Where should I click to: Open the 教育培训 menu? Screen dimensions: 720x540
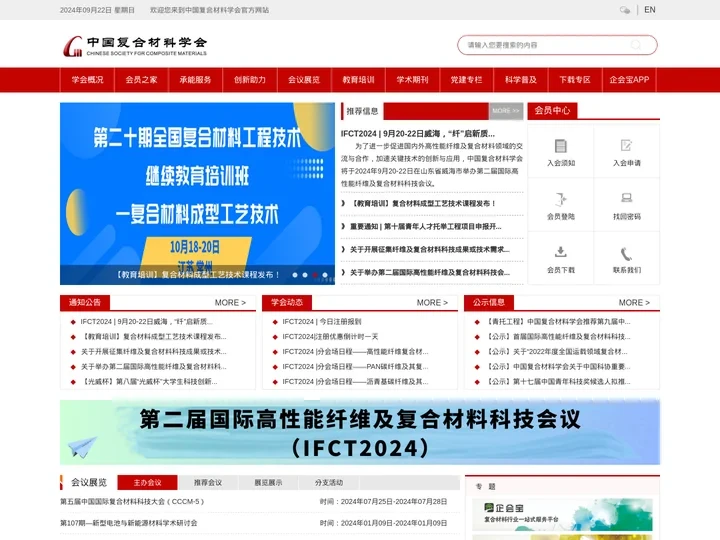coord(358,80)
